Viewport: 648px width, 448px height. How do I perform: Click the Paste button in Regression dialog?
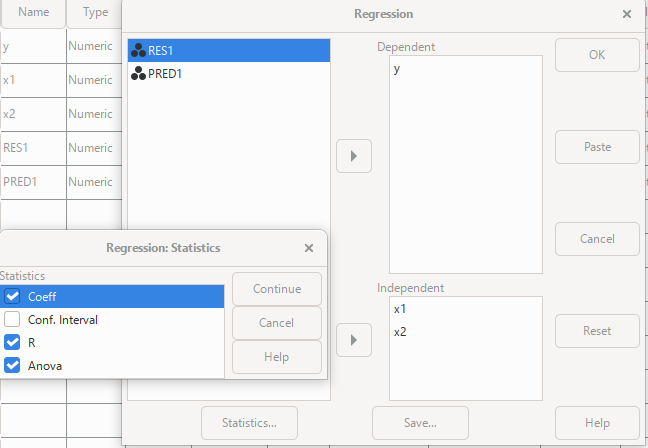[x=597, y=147]
